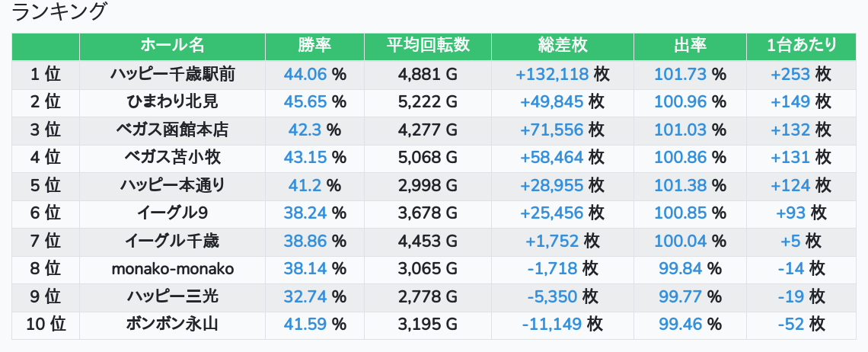868x352 pixels.
Task: Select the イーグル9 hall name
Action: click(x=172, y=213)
